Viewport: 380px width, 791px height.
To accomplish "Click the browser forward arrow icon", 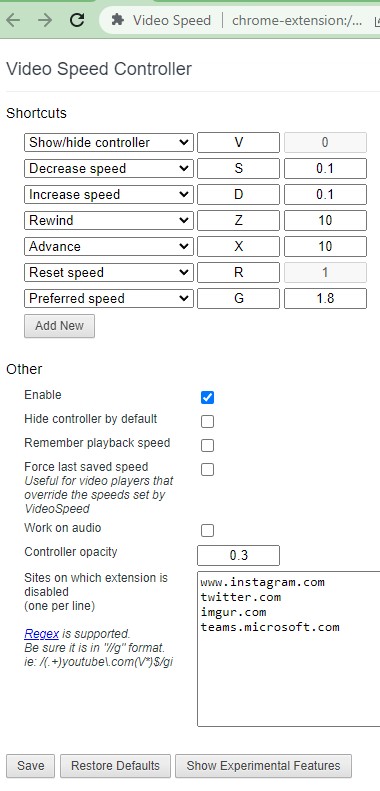I will tap(45, 20).
